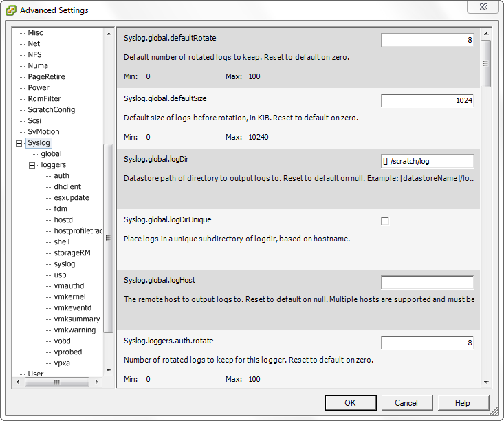Select the global item under Syslog
This screenshot has width=504, height=421.
51,153
